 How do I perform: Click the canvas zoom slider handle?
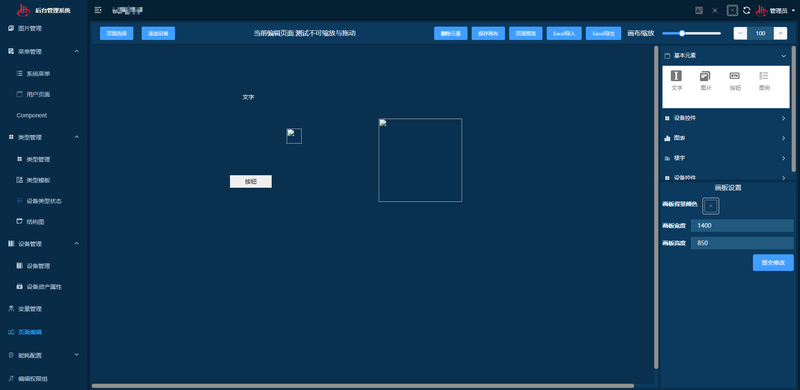pyautogui.click(x=682, y=33)
